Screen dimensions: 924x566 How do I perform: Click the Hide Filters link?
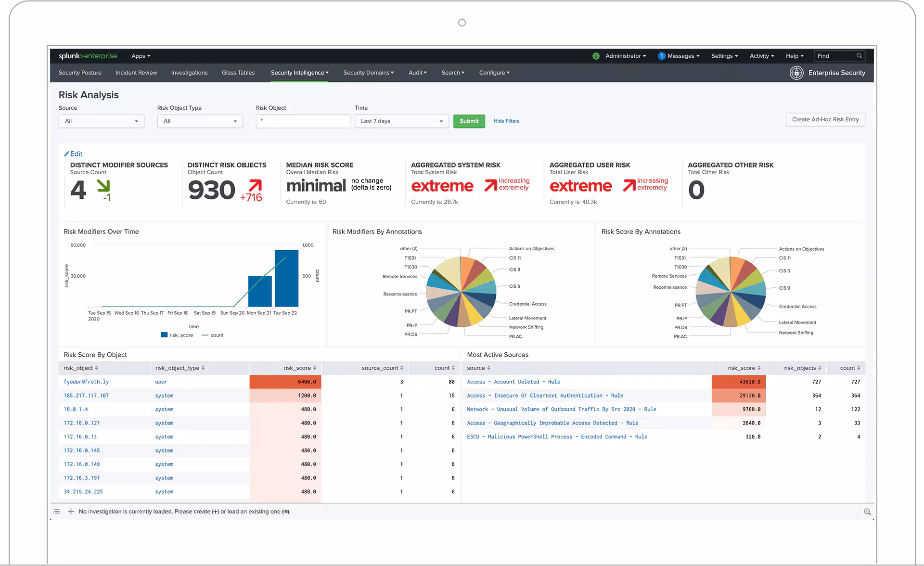click(506, 121)
